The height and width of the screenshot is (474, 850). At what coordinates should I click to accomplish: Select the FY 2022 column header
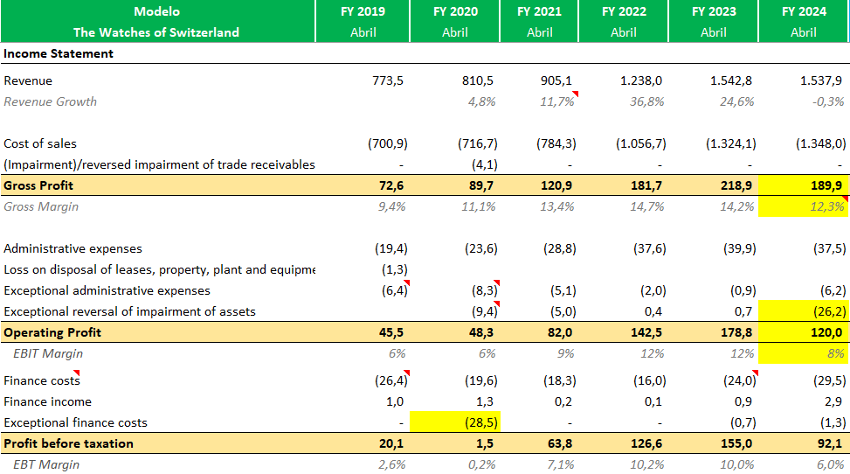[624, 11]
